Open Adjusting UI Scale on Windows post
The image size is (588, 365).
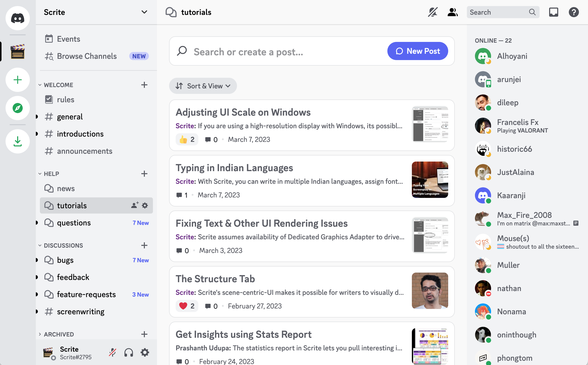pos(312,125)
